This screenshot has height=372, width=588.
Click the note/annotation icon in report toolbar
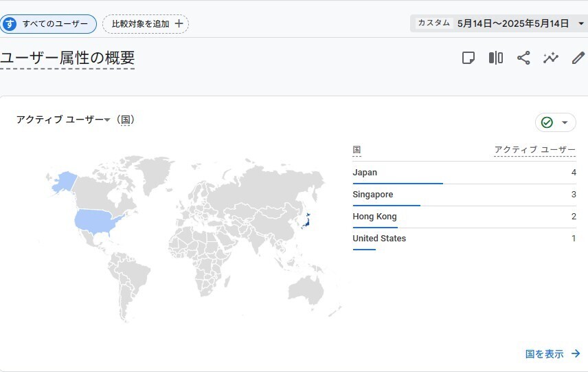pos(468,58)
